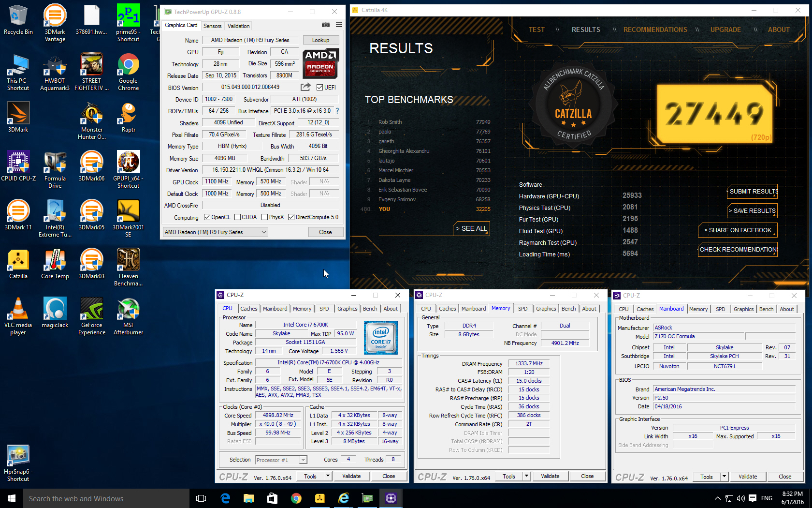Open the Raptr desktop icon
The height and width of the screenshot is (508, 812).
(x=128, y=117)
